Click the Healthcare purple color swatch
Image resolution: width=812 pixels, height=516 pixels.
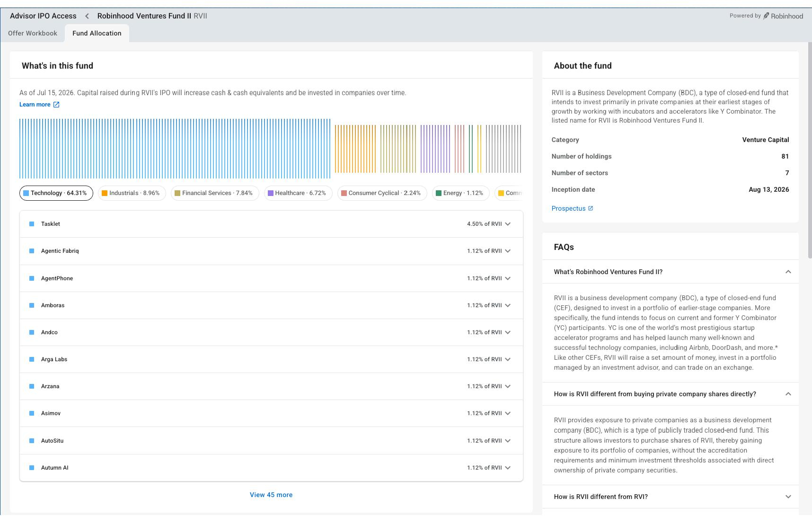(x=271, y=193)
